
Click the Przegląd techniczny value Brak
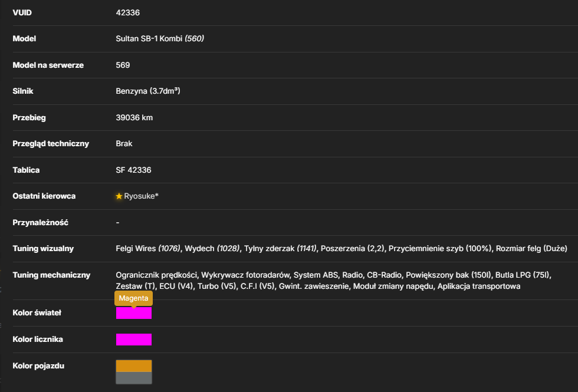click(124, 143)
